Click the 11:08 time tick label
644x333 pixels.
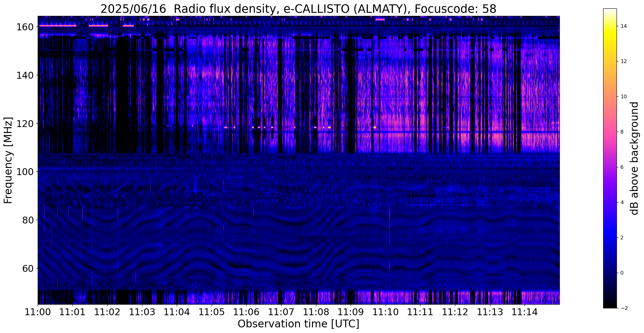[316, 311]
